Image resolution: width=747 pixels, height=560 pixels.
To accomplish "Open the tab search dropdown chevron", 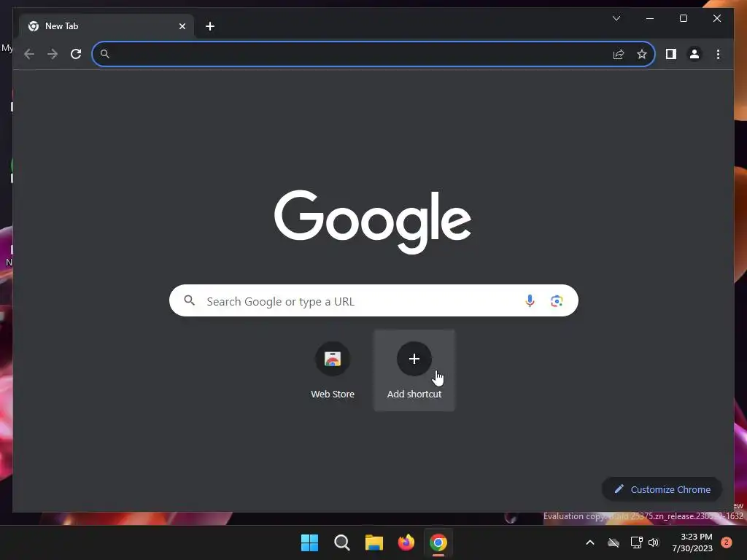I will click(616, 18).
